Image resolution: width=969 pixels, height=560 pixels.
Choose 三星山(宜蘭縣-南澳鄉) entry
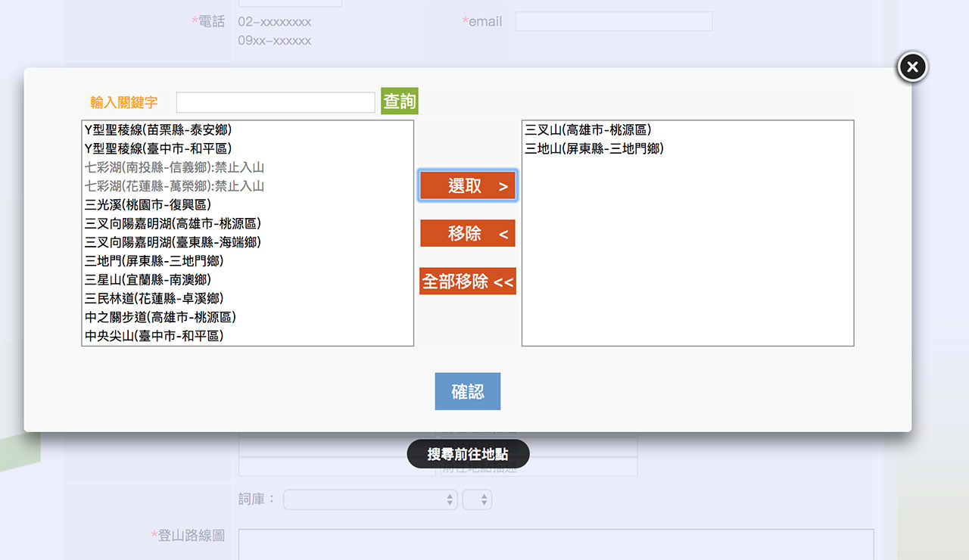click(148, 280)
